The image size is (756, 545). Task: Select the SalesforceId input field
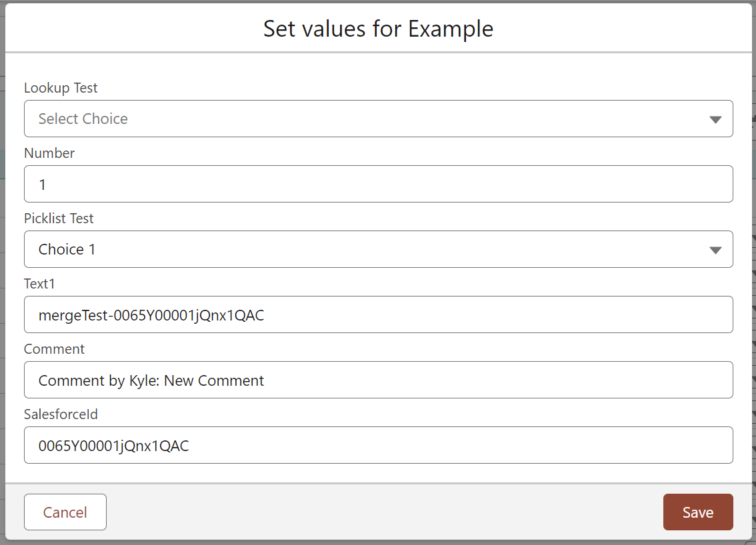(x=379, y=445)
